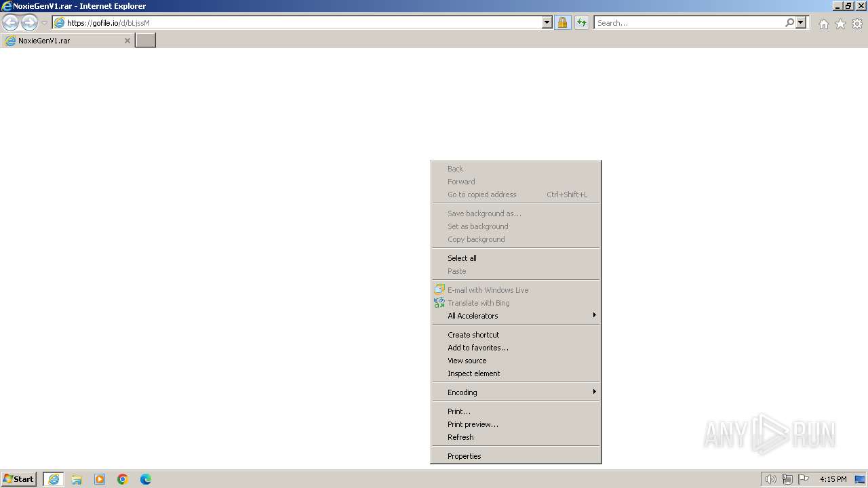Screen dimensions: 868x488
Task: Click the browser Forward arrow button
Action: click(29, 22)
